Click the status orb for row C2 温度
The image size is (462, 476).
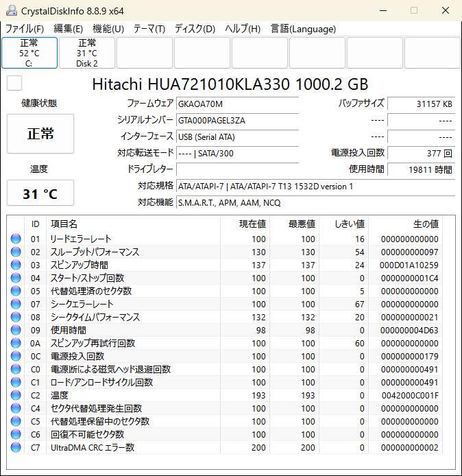pyautogui.click(x=16, y=396)
